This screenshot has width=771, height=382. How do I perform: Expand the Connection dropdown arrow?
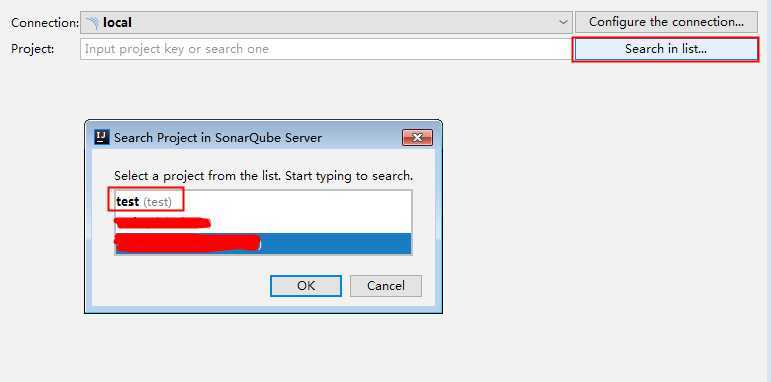click(563, 23)
